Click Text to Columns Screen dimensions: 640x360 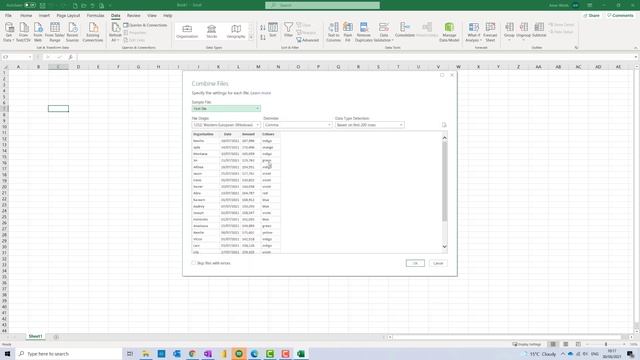tap(333, 32)
